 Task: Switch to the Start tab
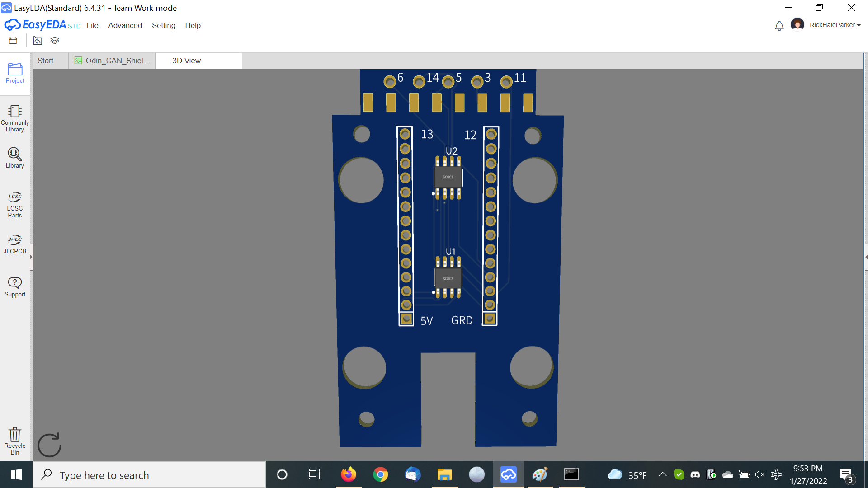(x=45, y=61)
